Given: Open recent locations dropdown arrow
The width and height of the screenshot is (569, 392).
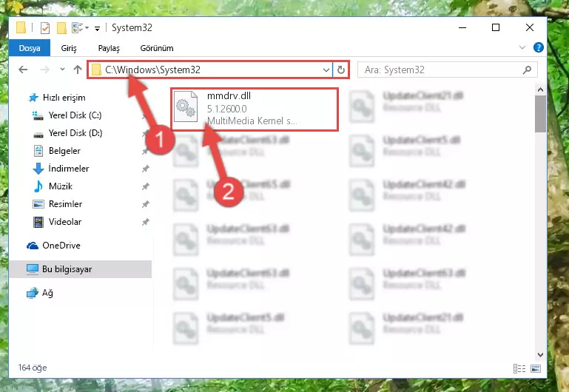Looking at the screenshot, I should click(x=62, y=70).
